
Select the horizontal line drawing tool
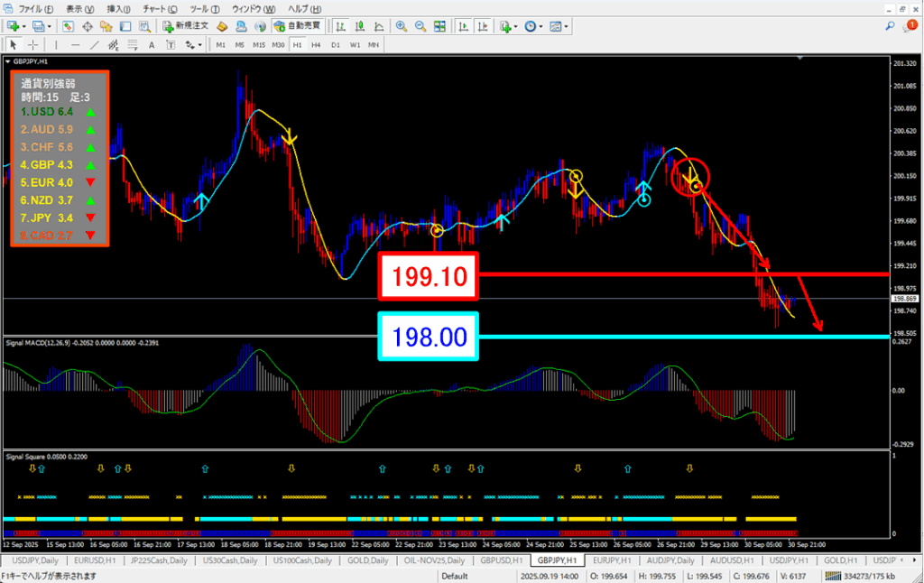[x=76, y=44]
